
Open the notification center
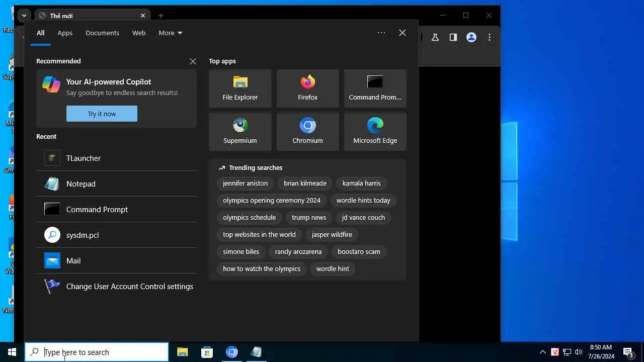coord(628,352)
